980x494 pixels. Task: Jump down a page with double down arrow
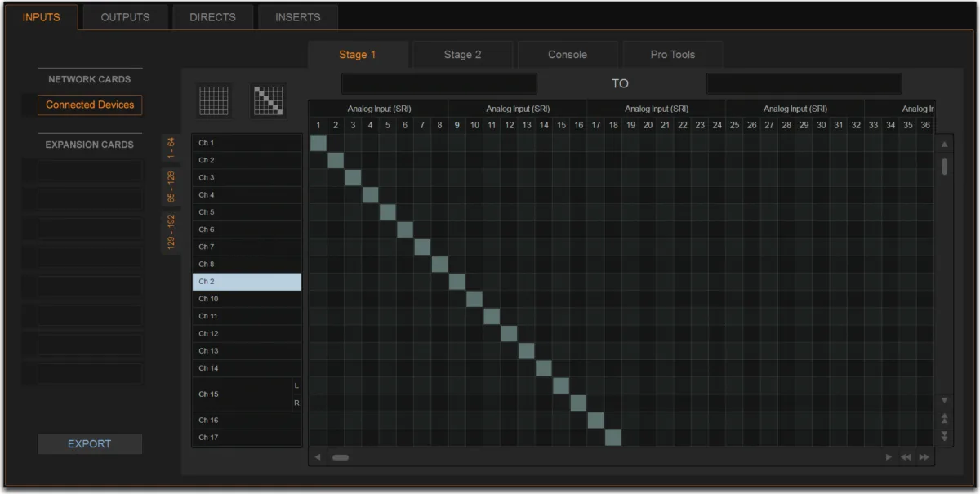pos(945,437)
